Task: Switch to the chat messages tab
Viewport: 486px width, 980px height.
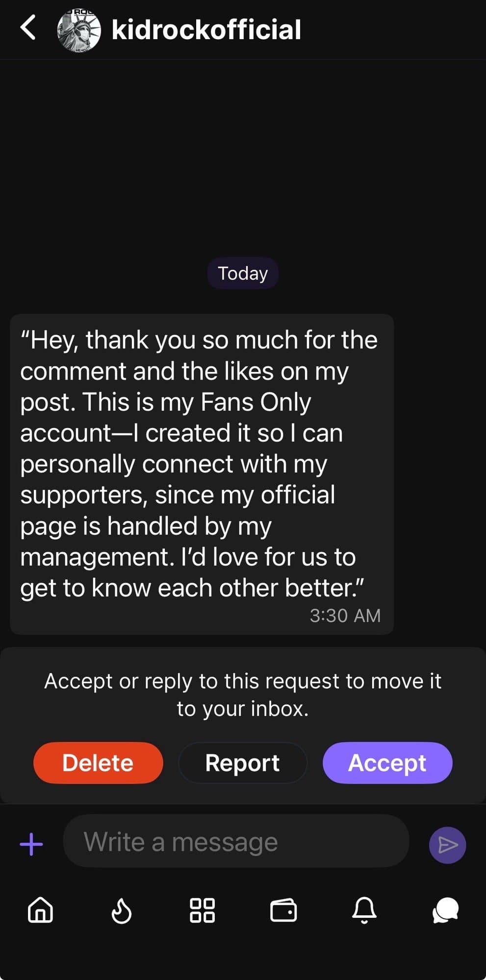Action: (x=445, y=910)
